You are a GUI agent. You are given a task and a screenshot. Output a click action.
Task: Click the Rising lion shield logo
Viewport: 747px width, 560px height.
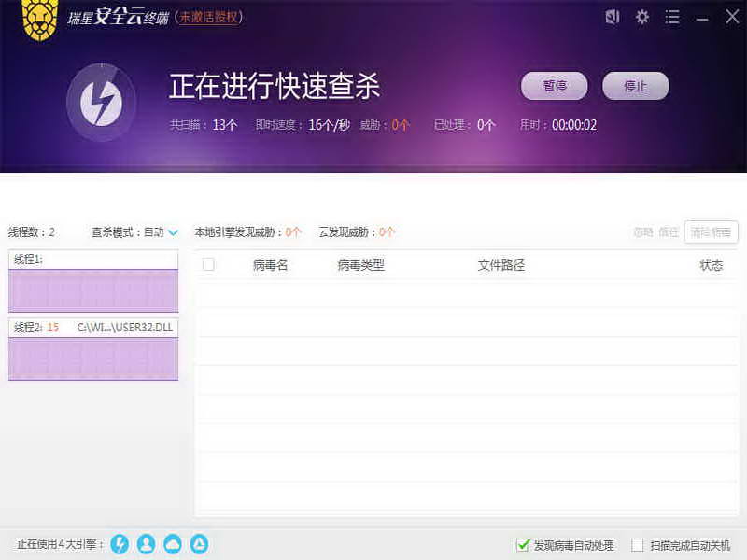[40, 20]
